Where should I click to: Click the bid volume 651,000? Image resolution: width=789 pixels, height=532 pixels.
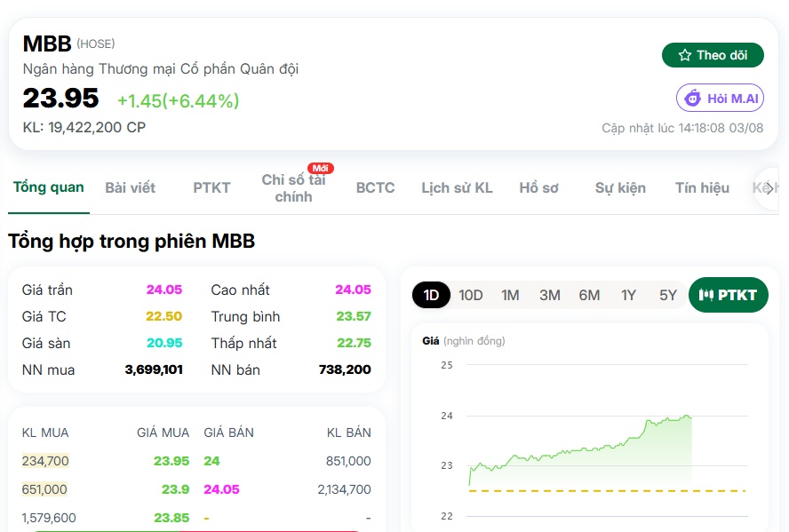pos(44,489)
